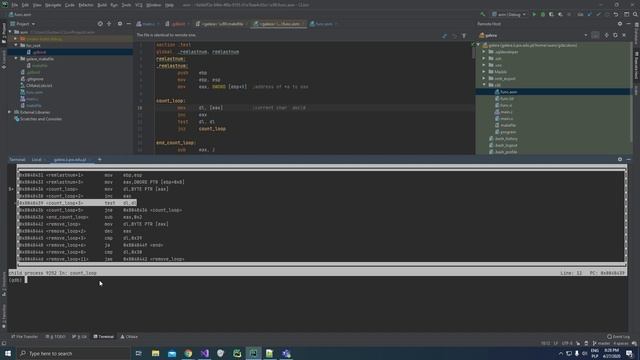
Task: Switch to the galera makefile editor tab
Action: (x=220, y=24)
